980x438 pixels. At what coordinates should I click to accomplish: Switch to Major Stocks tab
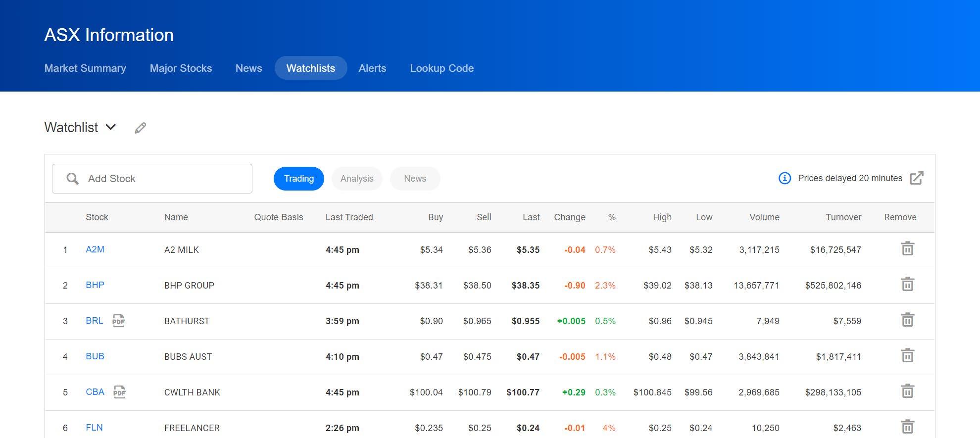pyautogui.click(x=181, y=68)
